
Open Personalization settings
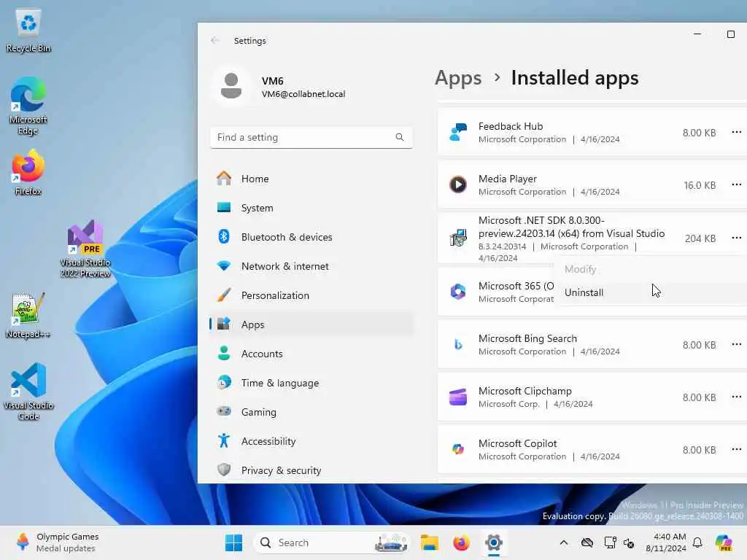point(311,295)
